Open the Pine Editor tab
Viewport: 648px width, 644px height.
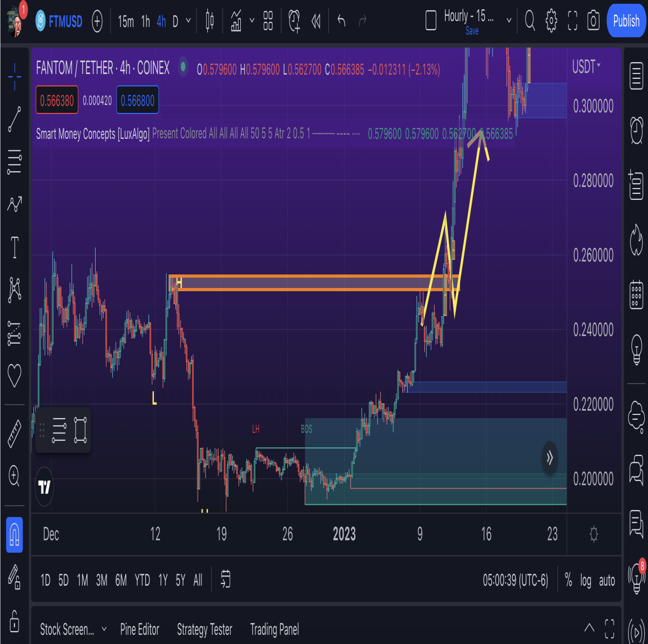pos(140,629)
